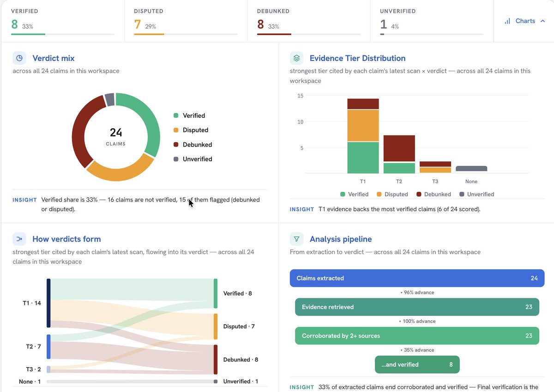Click the Verdict mix heading

(54, 58)
